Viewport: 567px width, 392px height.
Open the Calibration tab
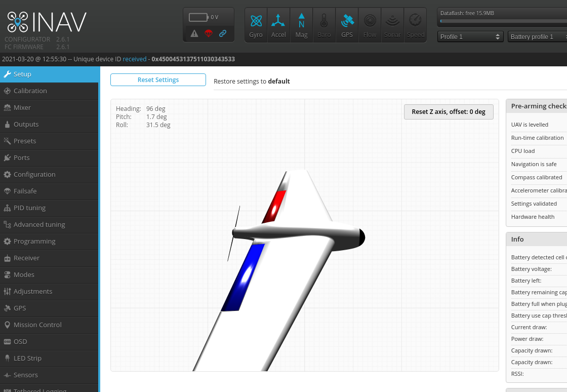(49, 91)
